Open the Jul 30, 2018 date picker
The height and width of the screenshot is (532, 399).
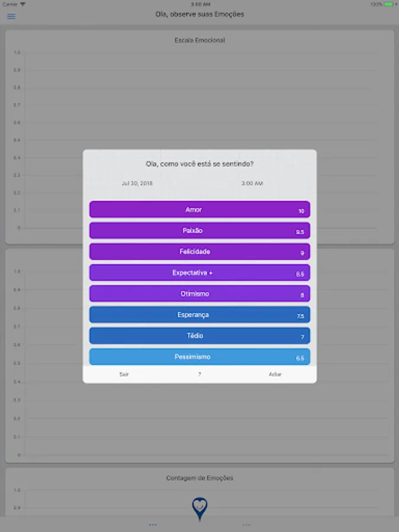pyautogui.click(x=137, y=183)
